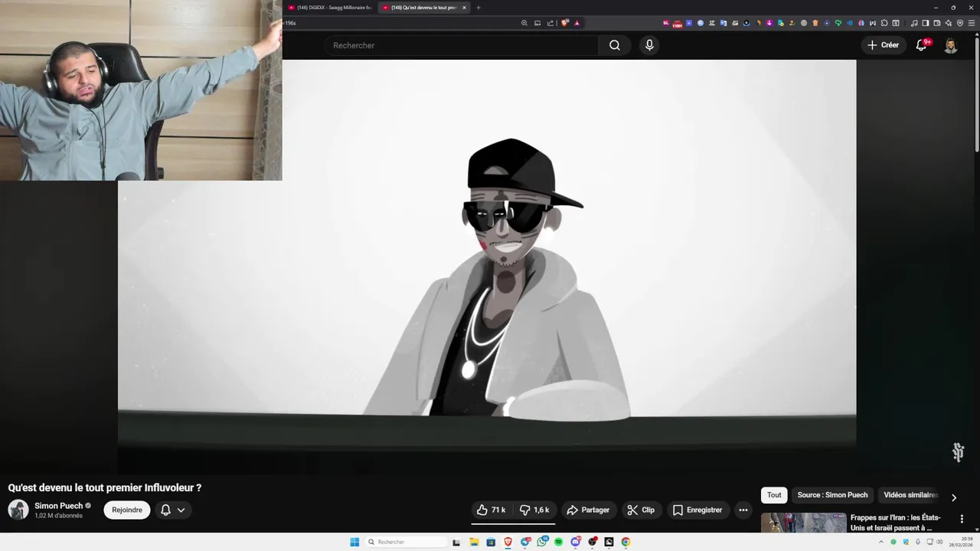
Task: Click the Brave Shields lion icon
Action: tap(565, 23)
